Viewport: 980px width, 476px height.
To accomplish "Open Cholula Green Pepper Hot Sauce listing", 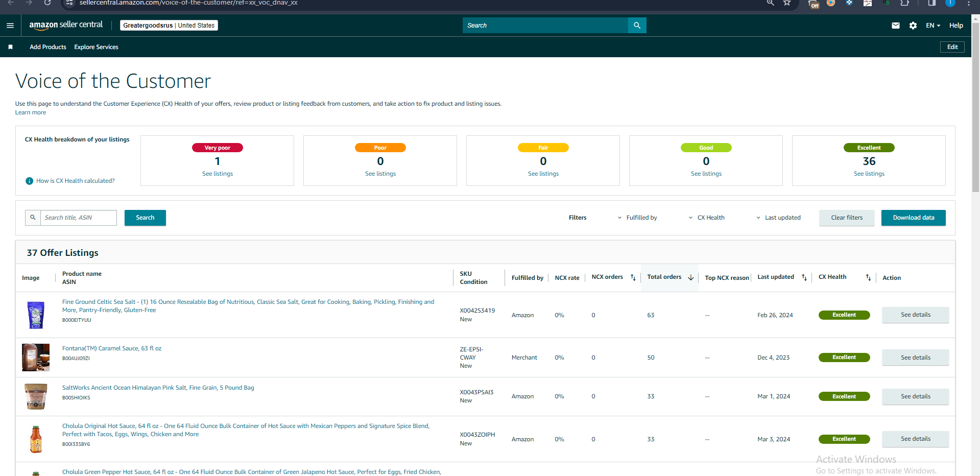I will coord(252,472).
